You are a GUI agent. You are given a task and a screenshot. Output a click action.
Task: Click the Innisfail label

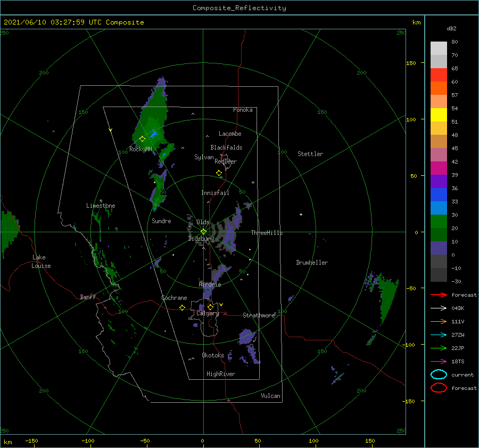click(x=215, y=193)
